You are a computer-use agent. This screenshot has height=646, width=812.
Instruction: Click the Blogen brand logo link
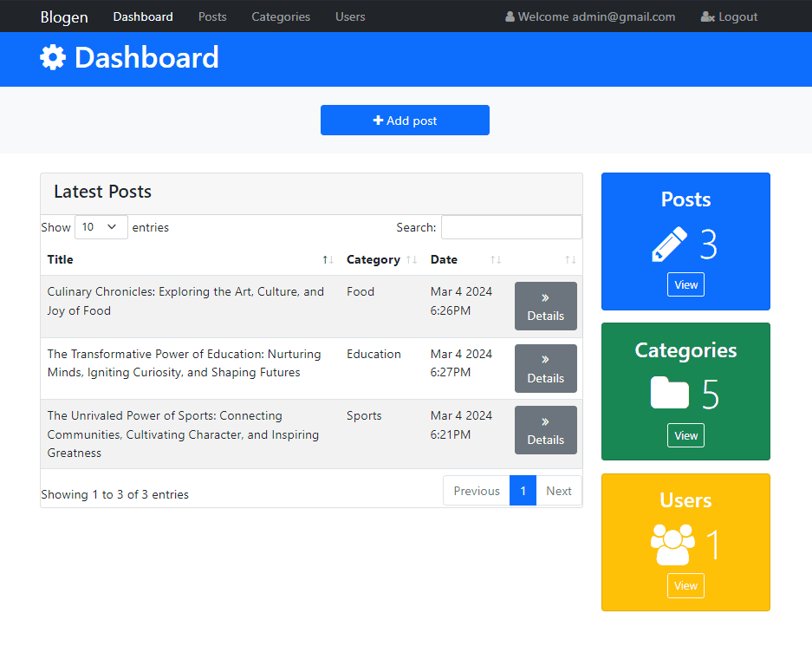click(64, 16)
